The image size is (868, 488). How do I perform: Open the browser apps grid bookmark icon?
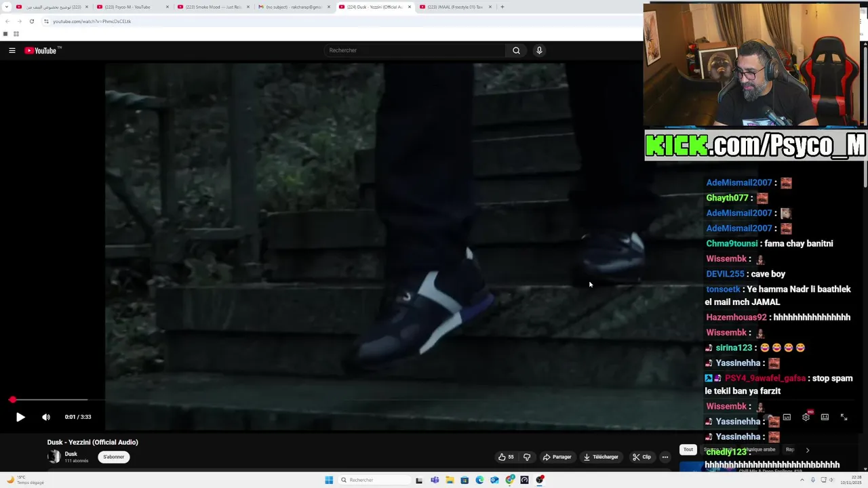(x=16, y=34)
